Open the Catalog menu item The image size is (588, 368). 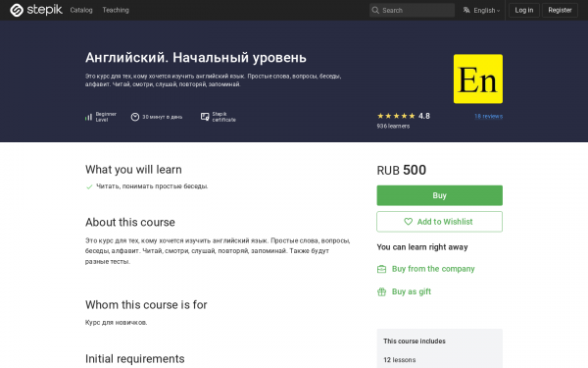click(x=81, y=10)
